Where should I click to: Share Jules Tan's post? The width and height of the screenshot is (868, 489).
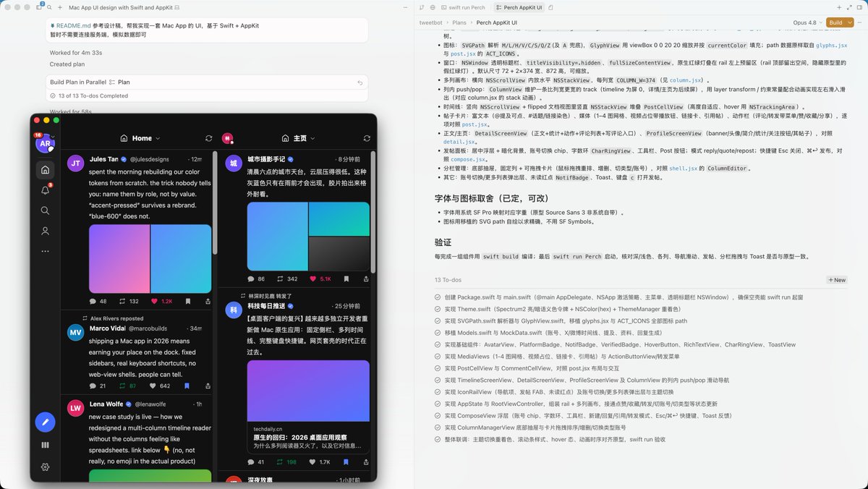pyautogui.click(x=208, y=301)
